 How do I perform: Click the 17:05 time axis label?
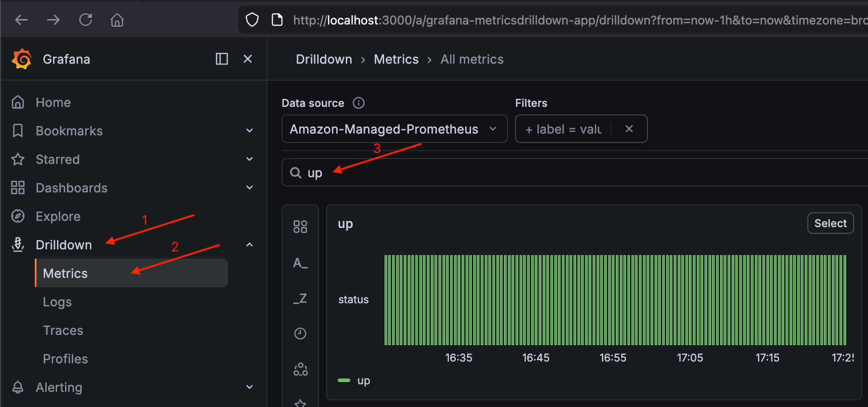point(690,358)
